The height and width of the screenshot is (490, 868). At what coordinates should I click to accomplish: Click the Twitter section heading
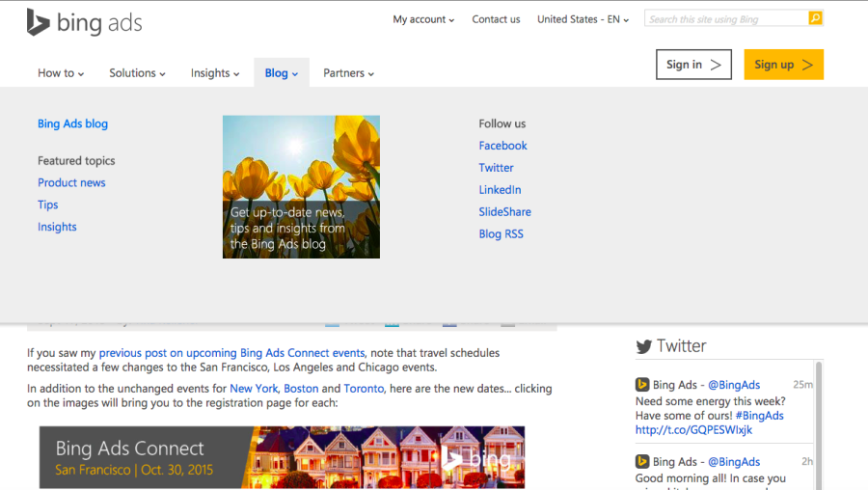[x=681, y=346]
